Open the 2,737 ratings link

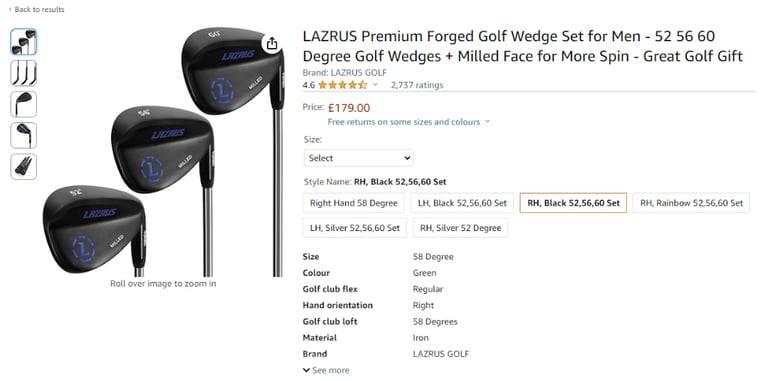tap(417, 85)
